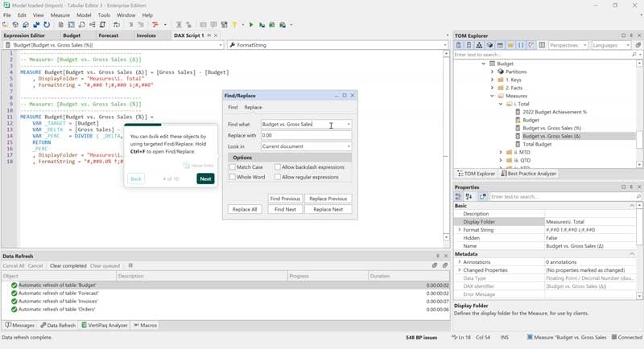Viewport: 644px width, 349px height.
Task: Open the Tools menu
Action: [104, 15]
